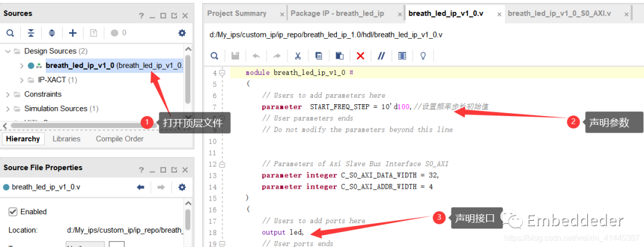Open Sources panel settings gear
Image resolution: width=644 pixels, height=247 pixels.
[182, 33]
